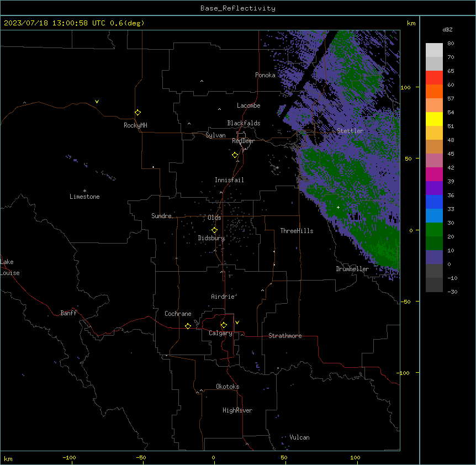Pick the red 60-65 dBZ legend swatch
The width and height of the screenshot is (476, 465).
434,78
